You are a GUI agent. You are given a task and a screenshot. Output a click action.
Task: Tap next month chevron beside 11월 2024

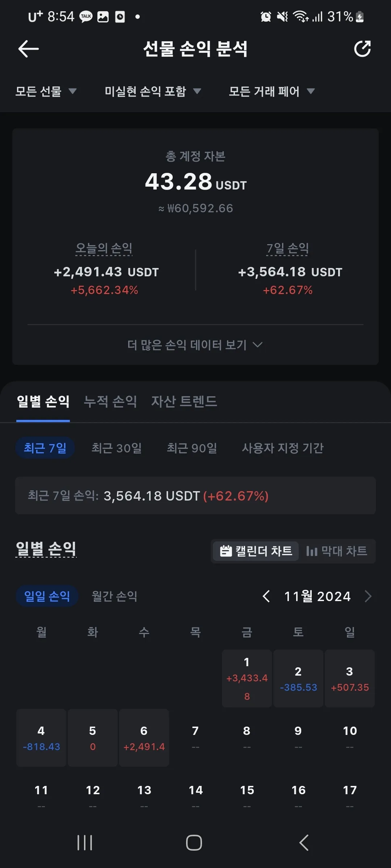pyautogui.click(x=368, y=596)
